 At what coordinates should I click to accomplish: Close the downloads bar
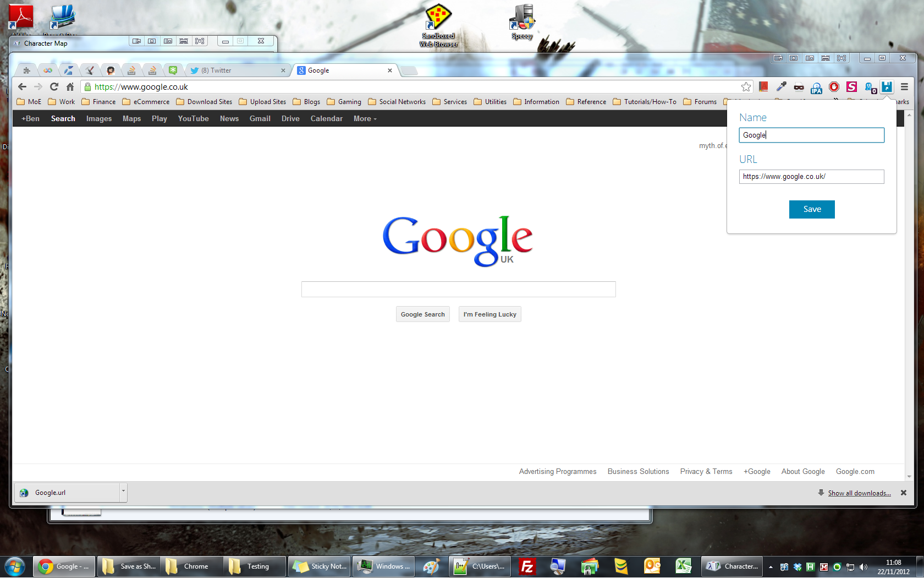[x=903, y=493]
